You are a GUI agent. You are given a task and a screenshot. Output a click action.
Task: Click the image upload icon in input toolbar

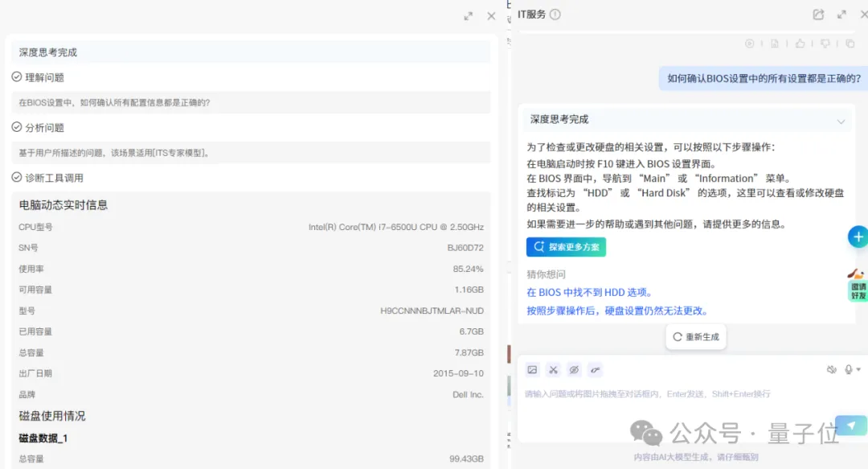532,370
